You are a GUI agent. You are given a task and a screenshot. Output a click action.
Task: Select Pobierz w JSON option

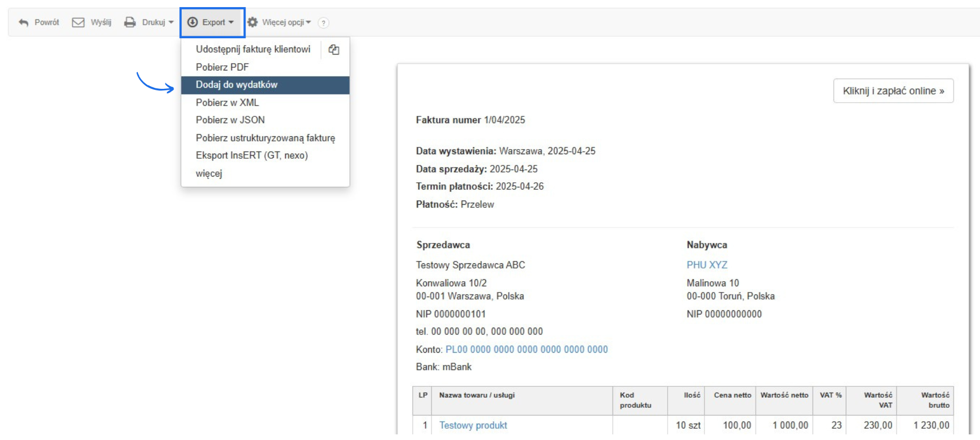(230, 120)
